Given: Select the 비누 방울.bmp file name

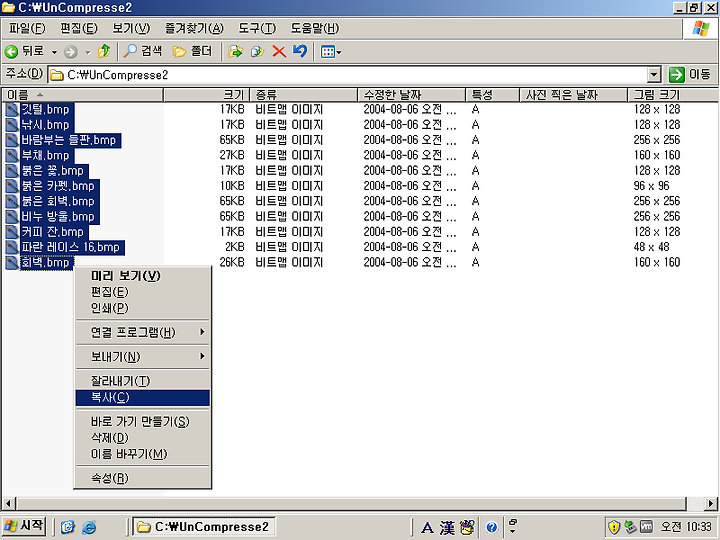Looking at the screenshot, I should [58, 216].
